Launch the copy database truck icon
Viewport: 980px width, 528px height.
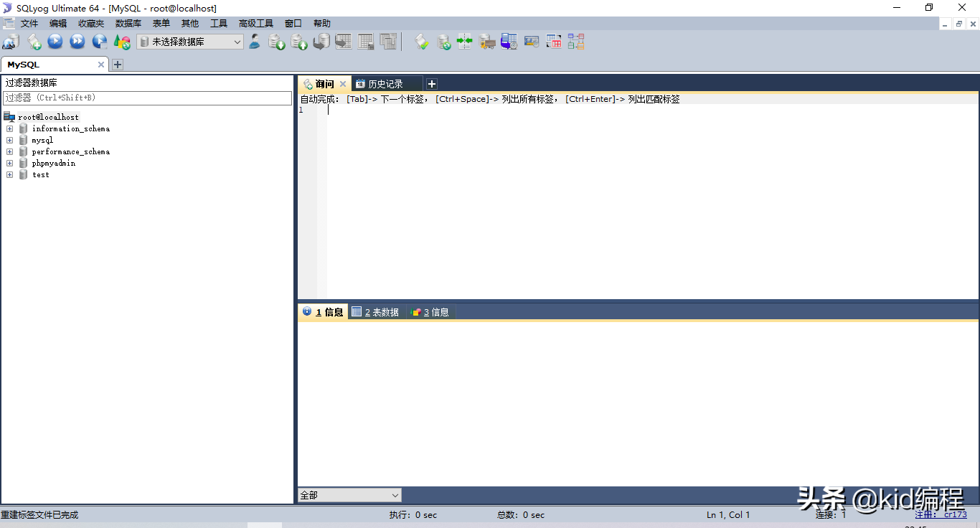[x=487, y=41]
